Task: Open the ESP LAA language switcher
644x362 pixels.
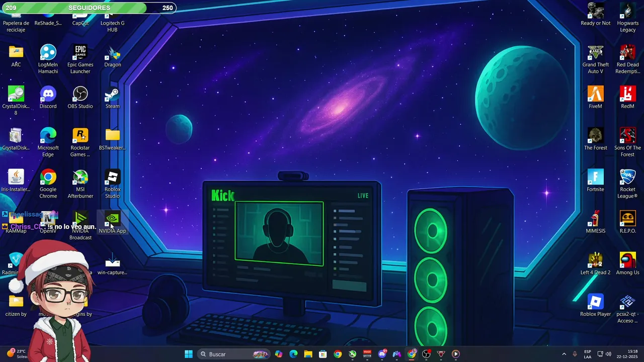Action: tap(588, 354)
